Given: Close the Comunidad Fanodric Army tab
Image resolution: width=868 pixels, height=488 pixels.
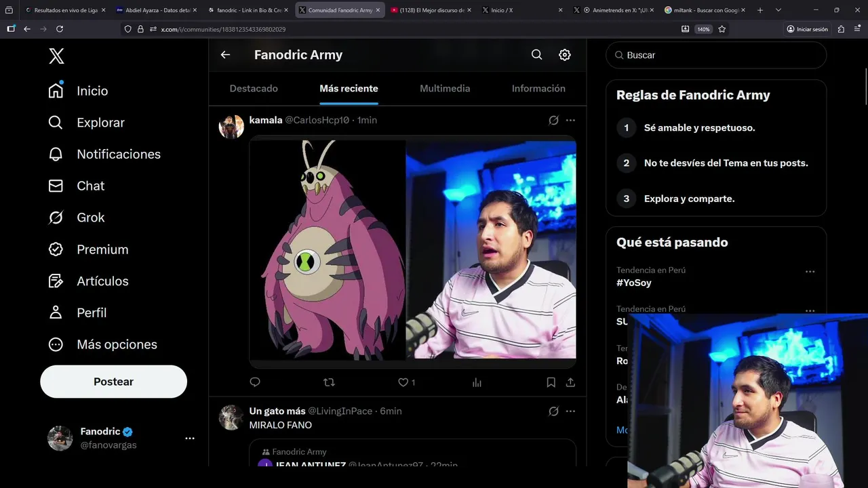Looking at the screenshot, I should click(x=378, y=10).
